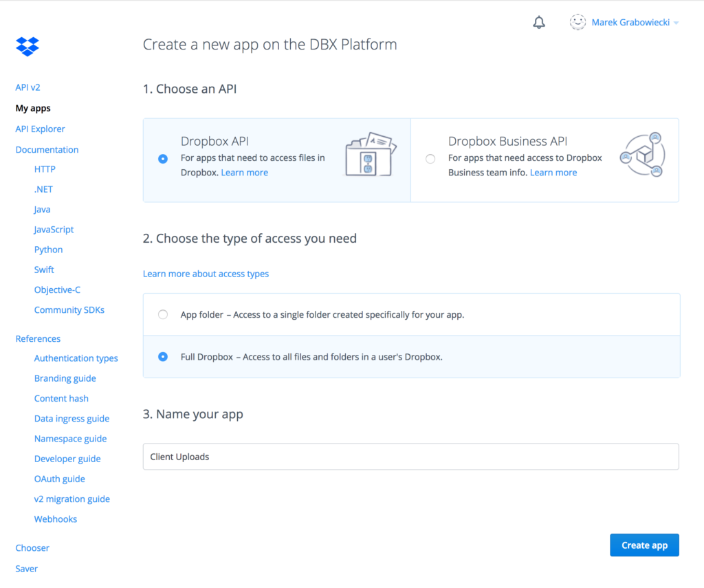The image size is (704, 588).
Task: Follow Learn more under Dropbox Business API
Action: (553, 173)
